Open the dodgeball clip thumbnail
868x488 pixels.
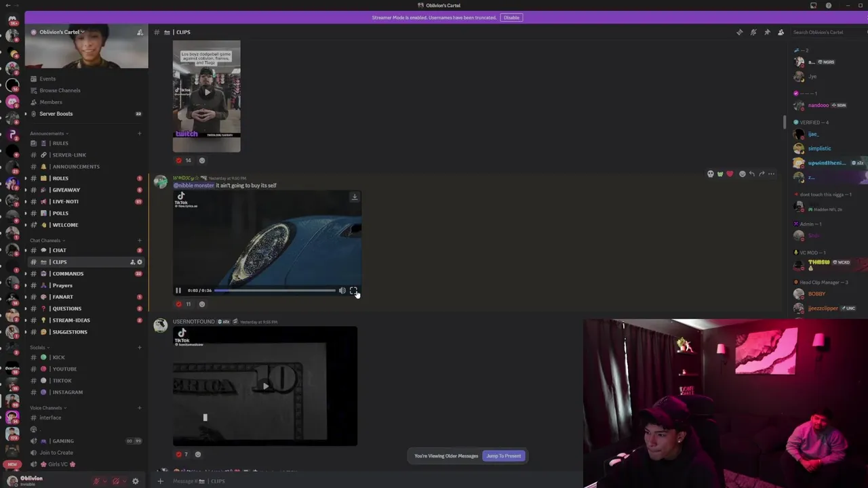click(206, 97)
